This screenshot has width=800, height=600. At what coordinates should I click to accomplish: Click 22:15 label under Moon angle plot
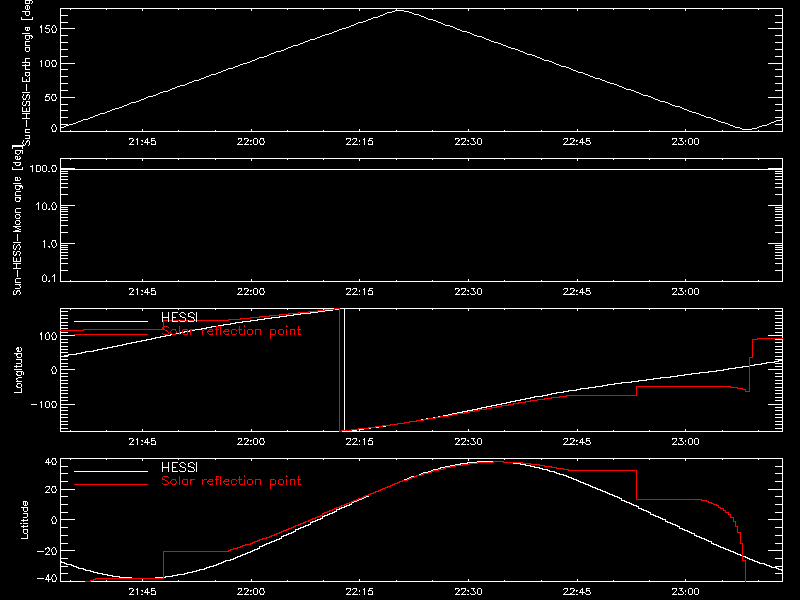360,291
